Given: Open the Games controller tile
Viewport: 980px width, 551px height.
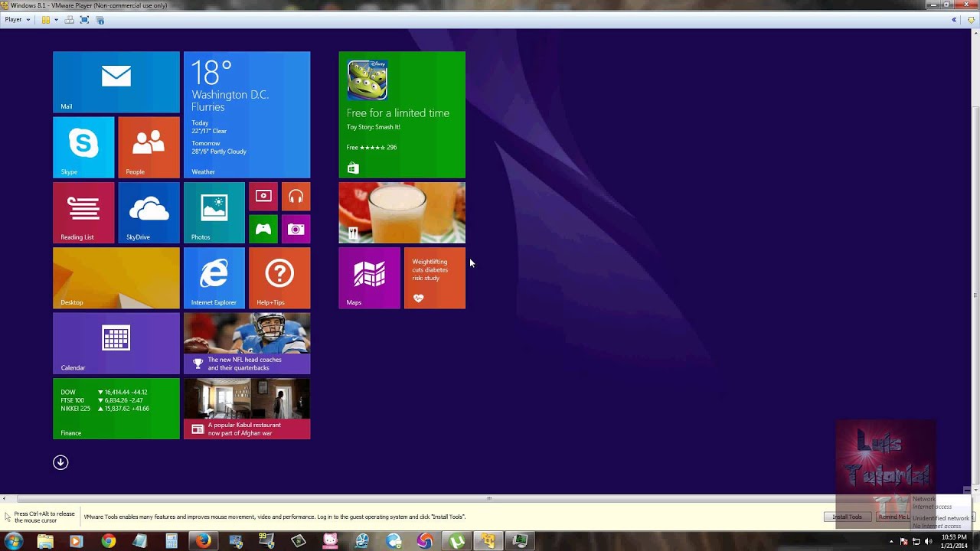Looking at the screenshot, I should pyautogui.click(x=263, y=229).
